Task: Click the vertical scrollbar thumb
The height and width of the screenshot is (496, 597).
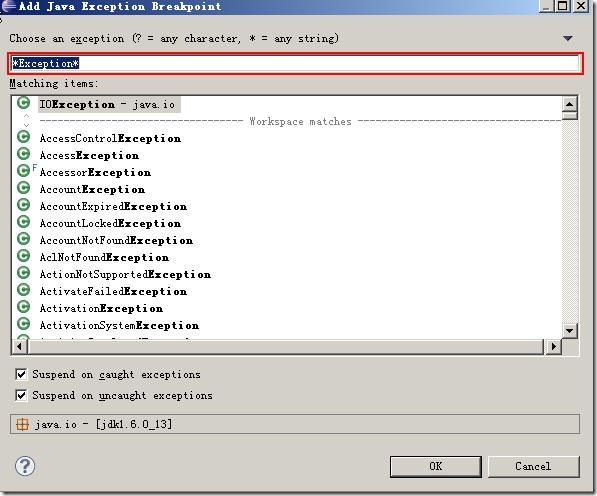Action: 570,115
